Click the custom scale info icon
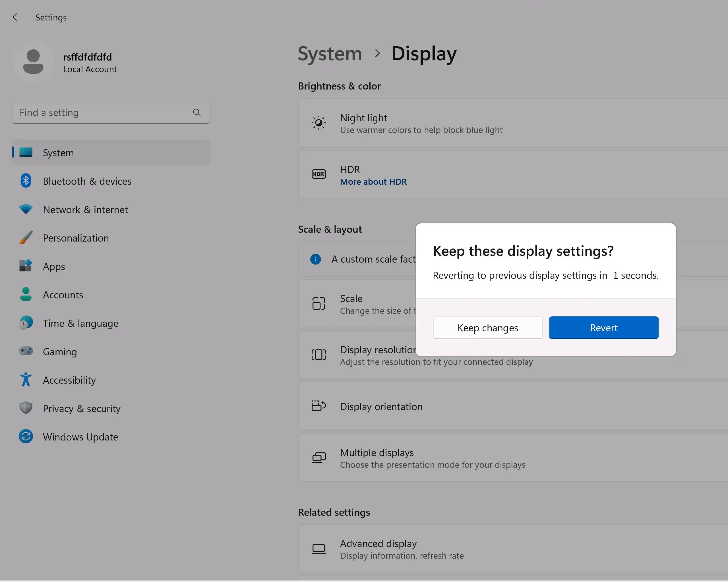The width and height of the screenshot is (728, 582). (315, 259)
